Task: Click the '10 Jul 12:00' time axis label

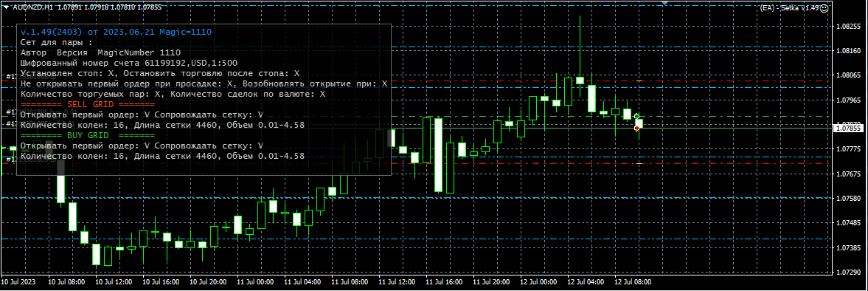Action: tap(114, 282)
